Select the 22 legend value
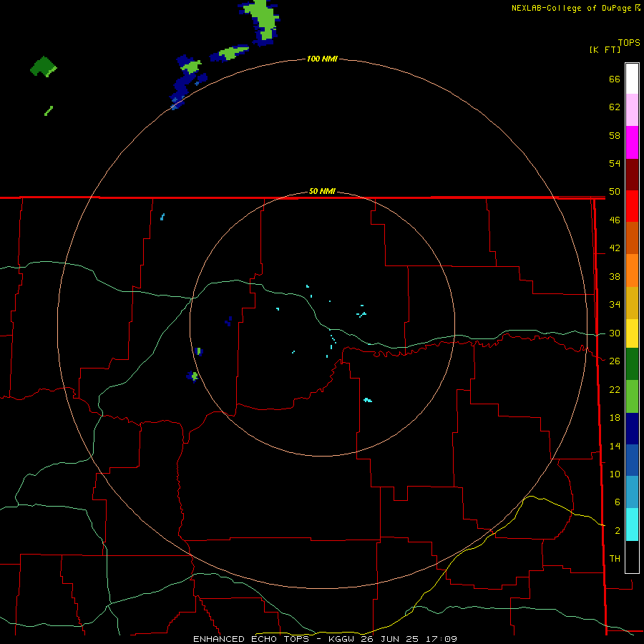The image size is (644, 644). tap(615, 389)
